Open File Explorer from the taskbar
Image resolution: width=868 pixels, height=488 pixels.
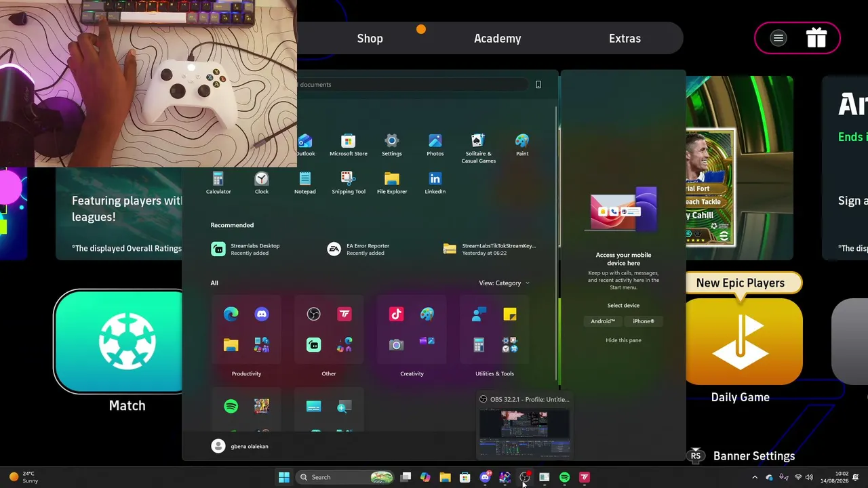[445, 477]
